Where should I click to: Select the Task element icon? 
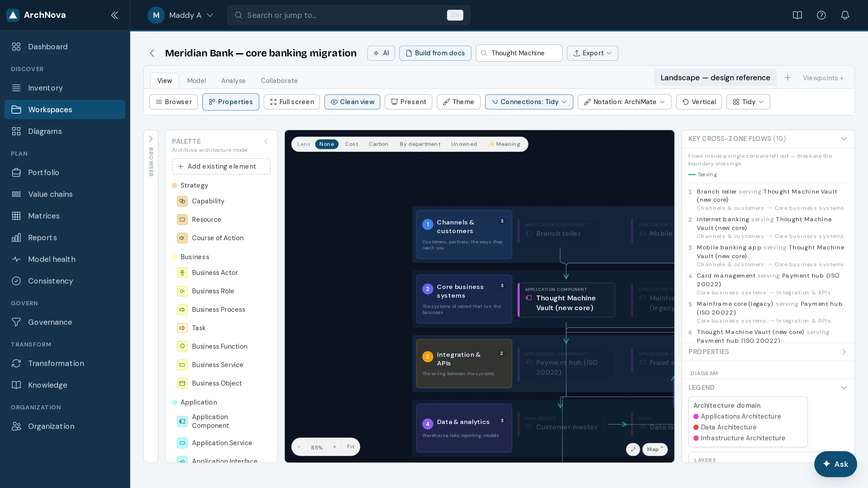coord(182,328)
